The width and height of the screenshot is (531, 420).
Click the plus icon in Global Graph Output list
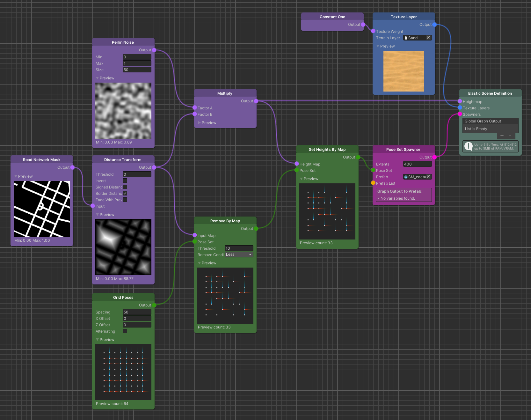click(502, 136)
